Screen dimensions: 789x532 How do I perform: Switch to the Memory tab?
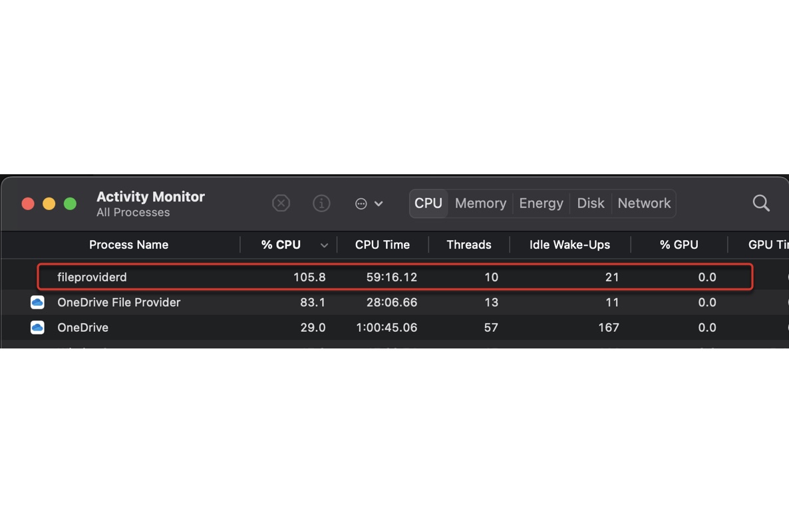[x=480, y=203]
